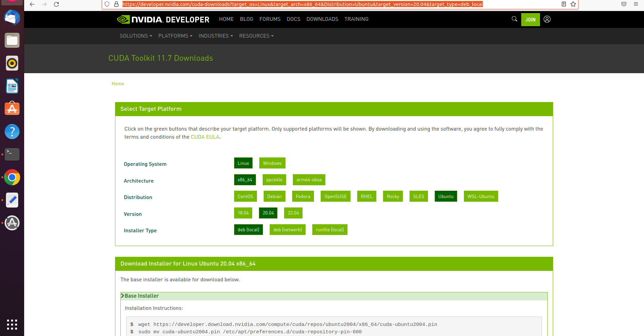Launch Thunderbird from the dock
644x336 pixels.
click(x=12, y=18)
